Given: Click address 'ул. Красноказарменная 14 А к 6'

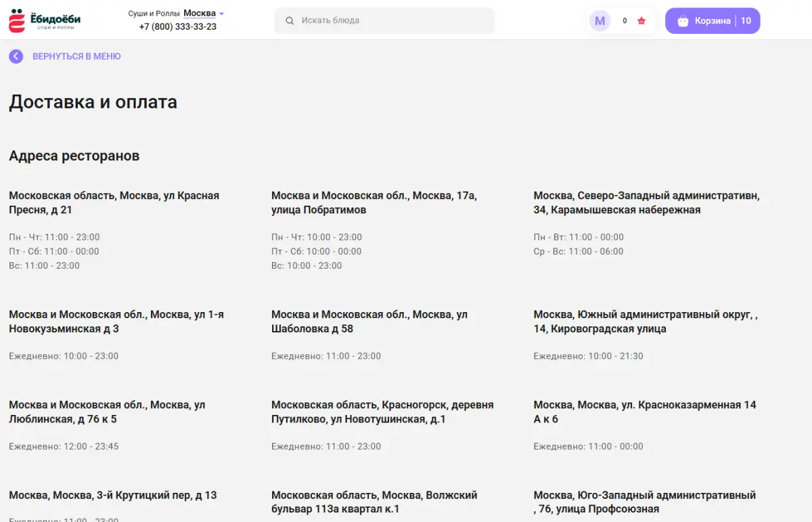Looking at the screenshot, I should click(645, 412).
